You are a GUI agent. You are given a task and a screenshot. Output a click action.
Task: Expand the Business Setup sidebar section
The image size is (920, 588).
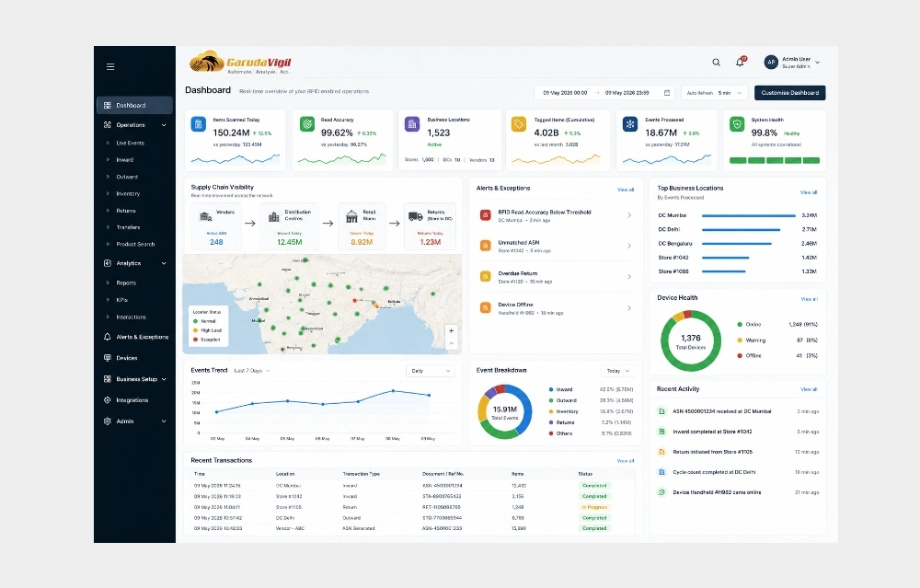pos(164,379)
